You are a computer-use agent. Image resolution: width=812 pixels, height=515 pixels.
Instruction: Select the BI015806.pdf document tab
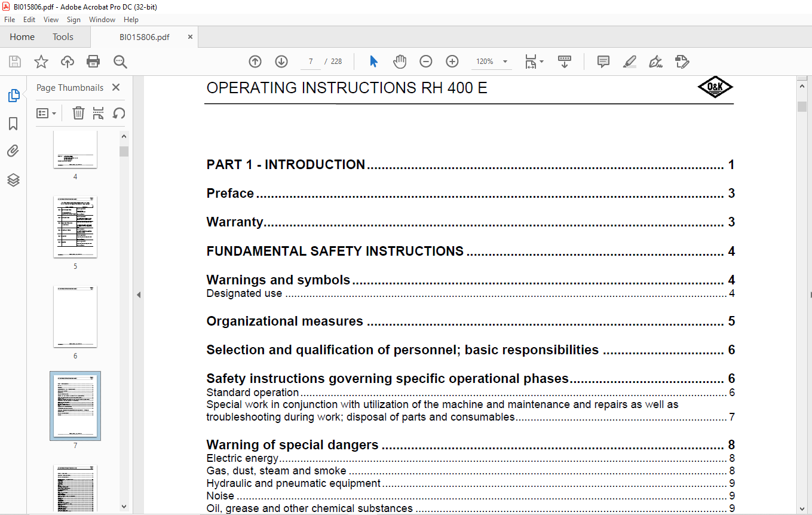pyautogui.click(x=144, y=37)
